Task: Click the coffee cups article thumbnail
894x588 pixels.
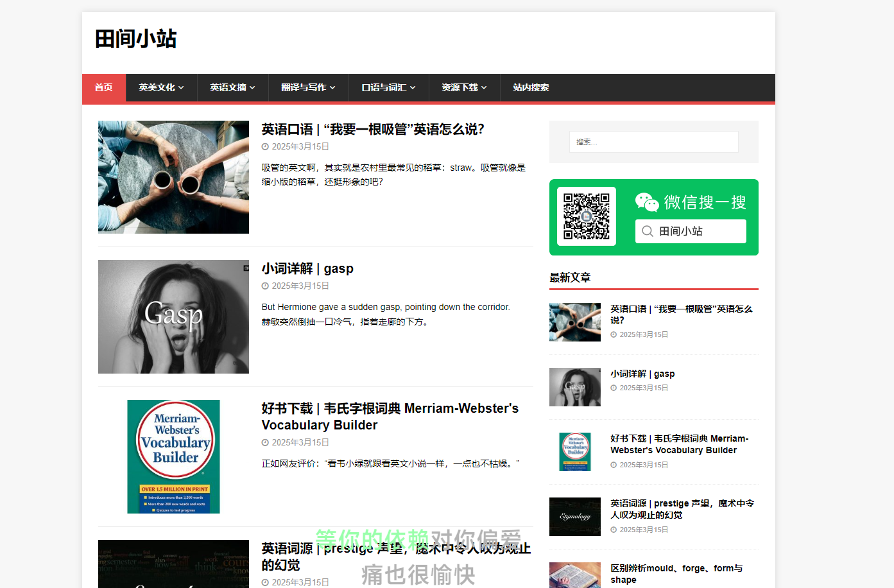Action: point(173,177)
